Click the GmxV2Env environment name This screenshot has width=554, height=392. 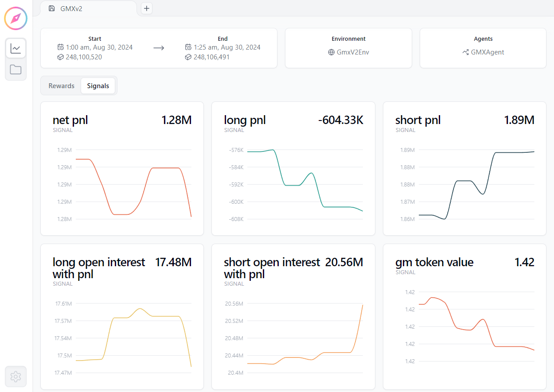(x=353, y=52)
